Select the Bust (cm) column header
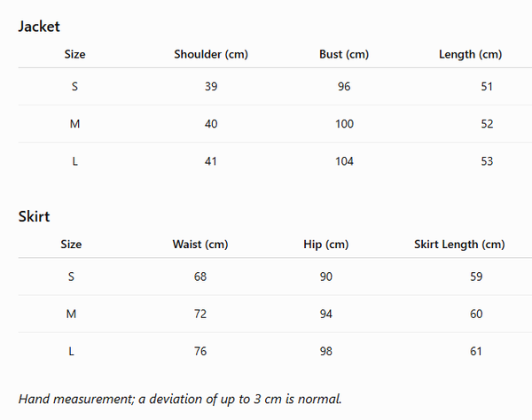The height and width of the screenshot is (420, 532). tap(344, 54)
